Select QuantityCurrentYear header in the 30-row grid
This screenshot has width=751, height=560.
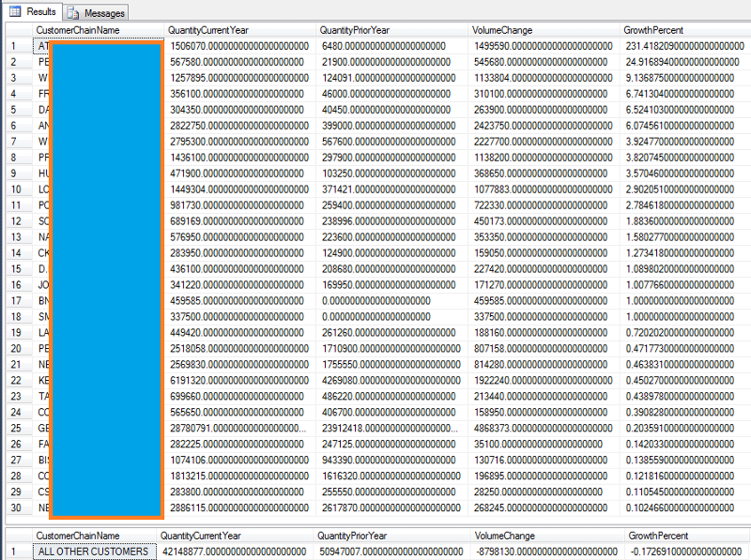click(x=240, y=30)
